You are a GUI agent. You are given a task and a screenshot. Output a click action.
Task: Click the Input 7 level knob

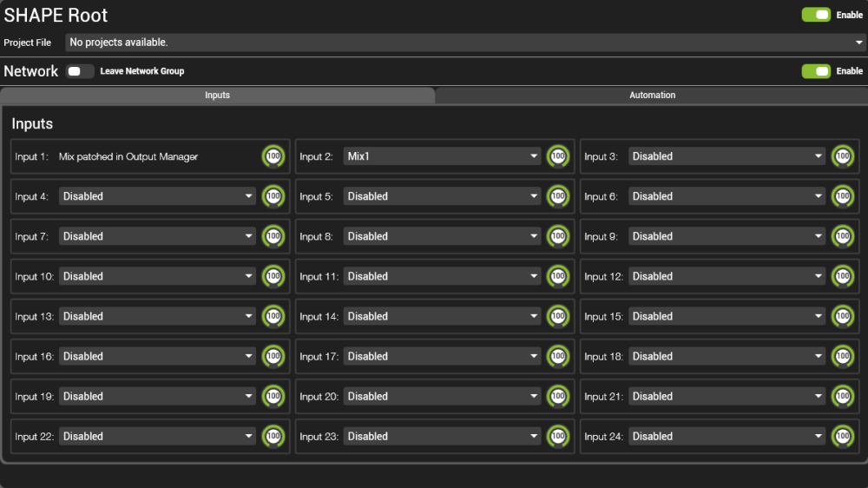pos(273,236)
